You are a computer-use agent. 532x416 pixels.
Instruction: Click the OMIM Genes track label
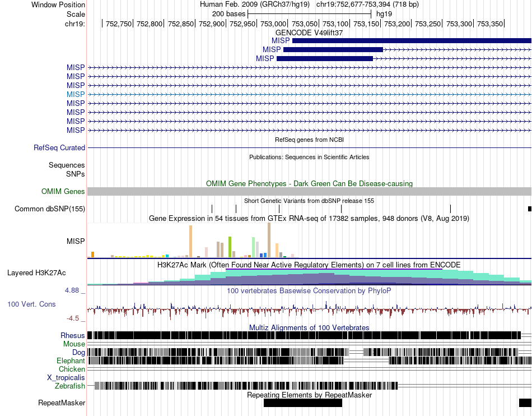[x=63, y=192]
